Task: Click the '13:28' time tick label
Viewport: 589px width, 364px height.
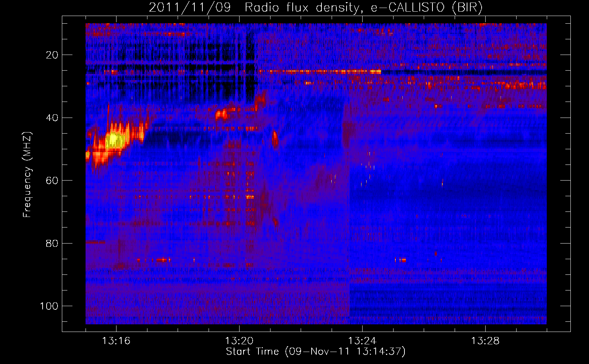Action: click(x=485, y=341)
